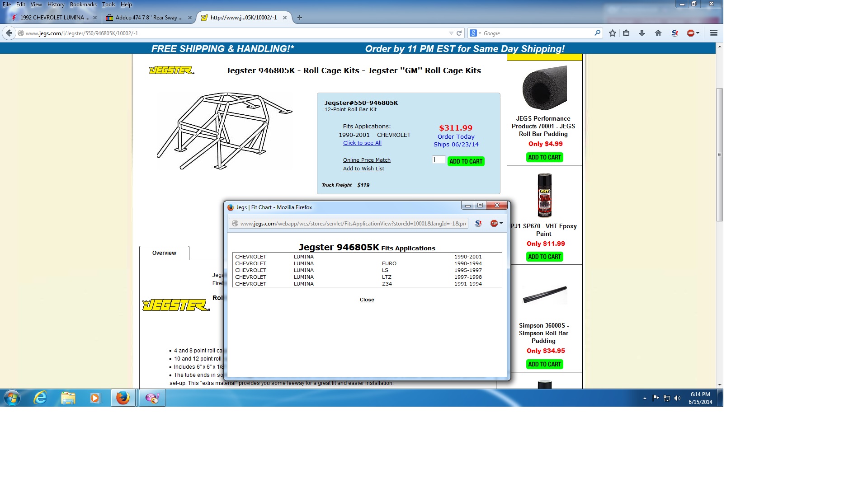Switch to 1992 Chevrolet Lumina tab
This screenshot has width=868, height=488.
tap(54, 18)
